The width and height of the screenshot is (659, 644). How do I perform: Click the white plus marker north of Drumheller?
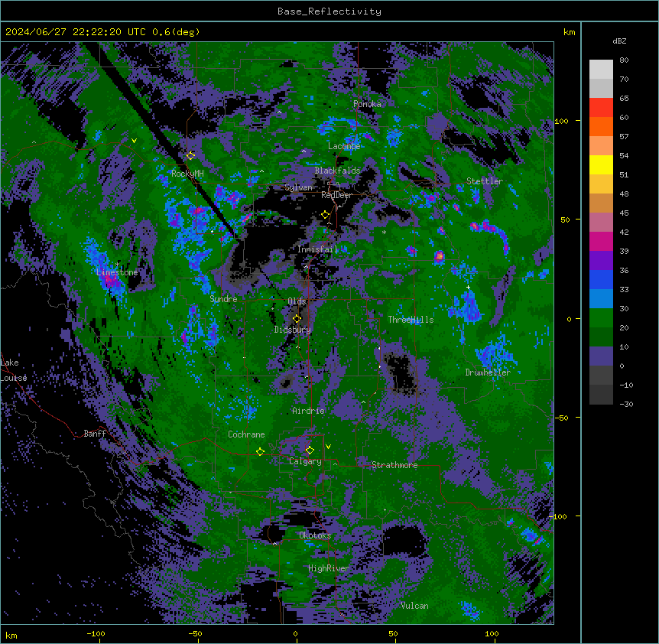pos(468,287)
